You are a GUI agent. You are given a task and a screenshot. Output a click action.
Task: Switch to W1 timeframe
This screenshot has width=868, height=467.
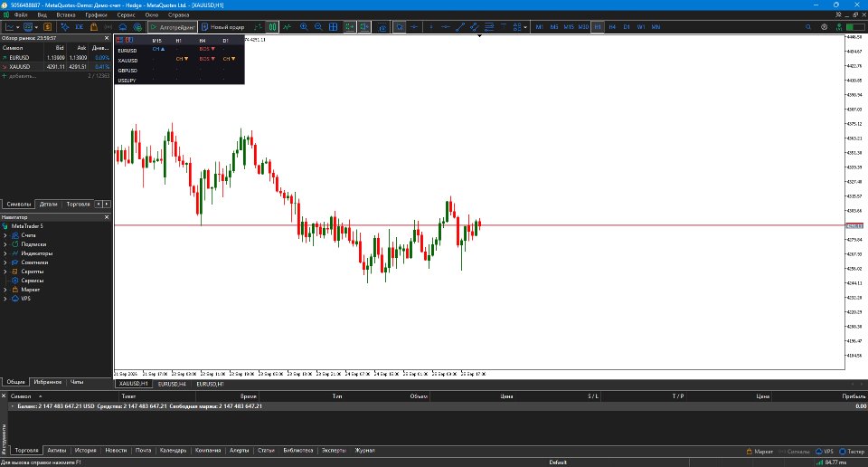pos(641,26)
